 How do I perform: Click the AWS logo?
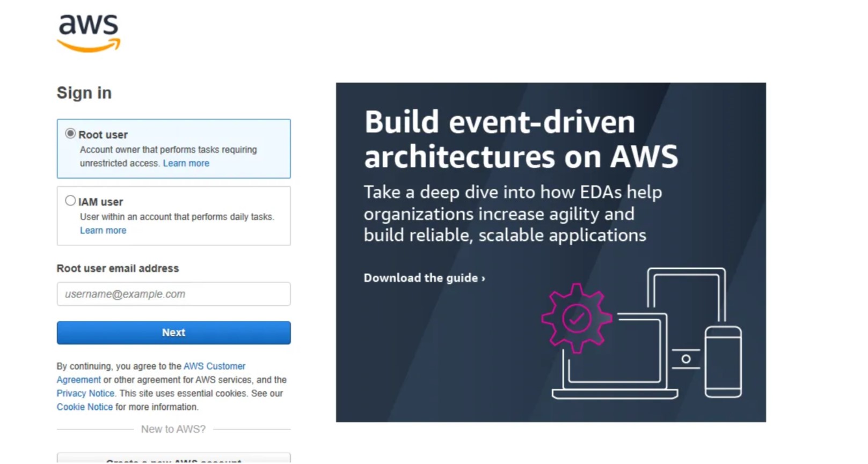pyautogui.click(x=89, y=33)
